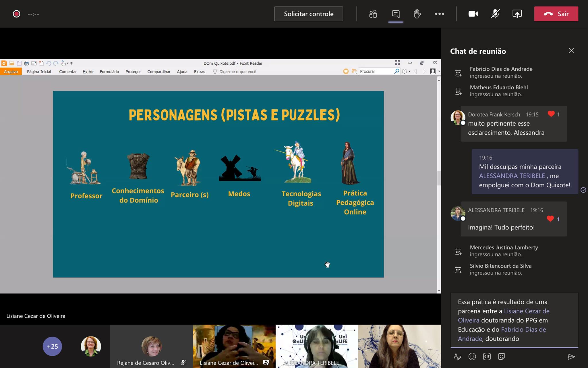Viewport: 588px width, 368px height.
Task: Raise your hand in meeting
Action: 417,14
